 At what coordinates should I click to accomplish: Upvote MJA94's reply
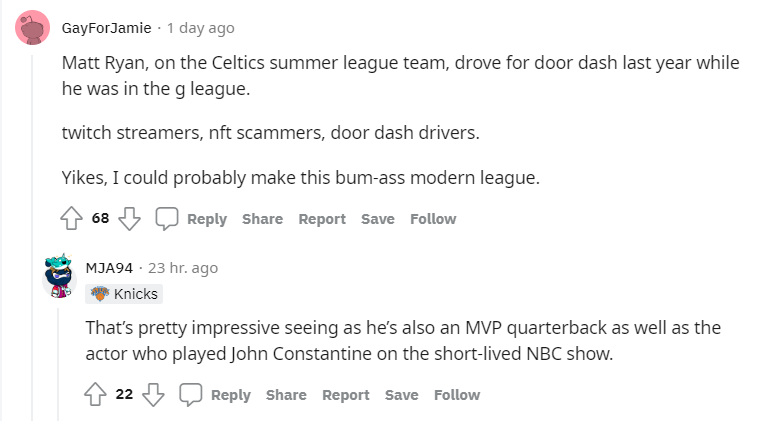coord(95,394)
